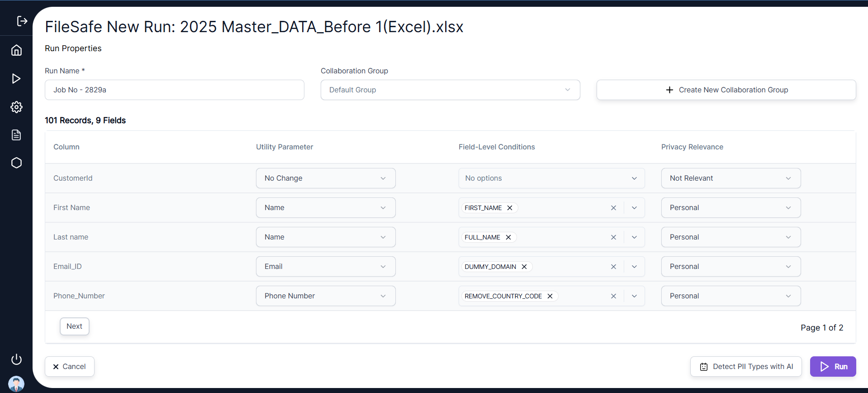Open the Settings gear icon
868x393 pixels.
(x=16, y=107)
